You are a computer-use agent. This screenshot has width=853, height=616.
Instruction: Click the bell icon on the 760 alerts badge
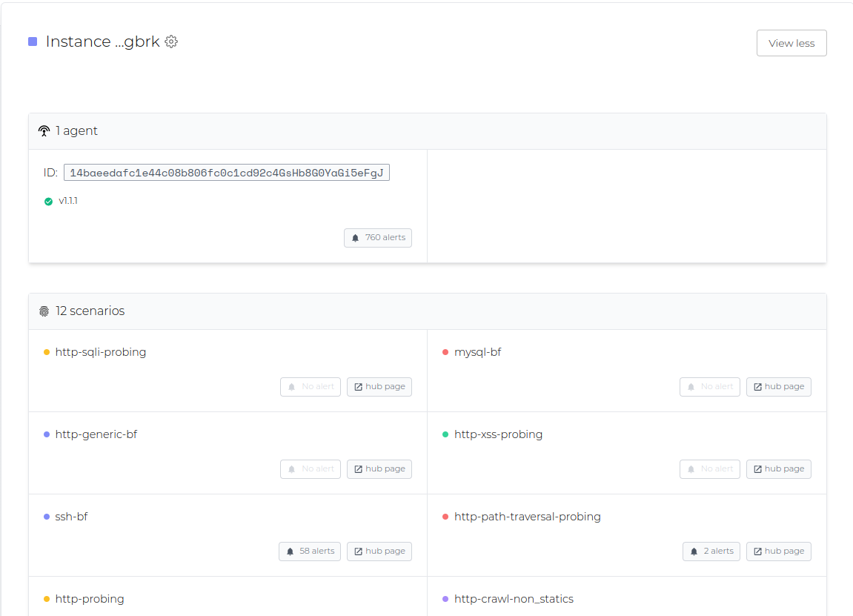click(356, 237)
